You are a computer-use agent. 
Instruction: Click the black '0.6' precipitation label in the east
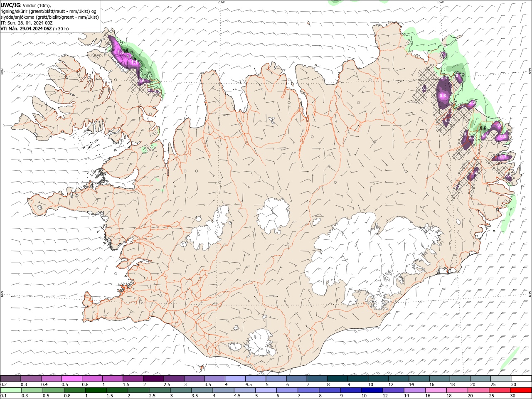pyautogui.click(x=483, y=128)
